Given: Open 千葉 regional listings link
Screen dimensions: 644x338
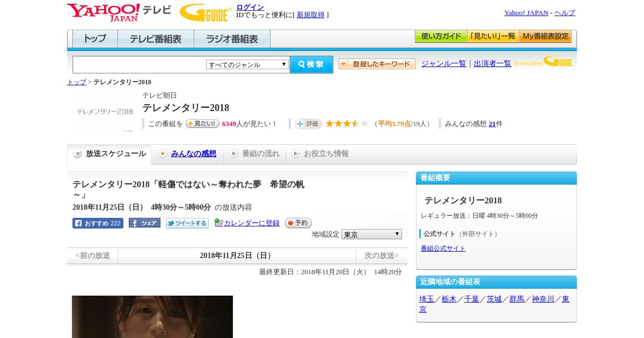Looking at the screenshot, I should (472, 299).
